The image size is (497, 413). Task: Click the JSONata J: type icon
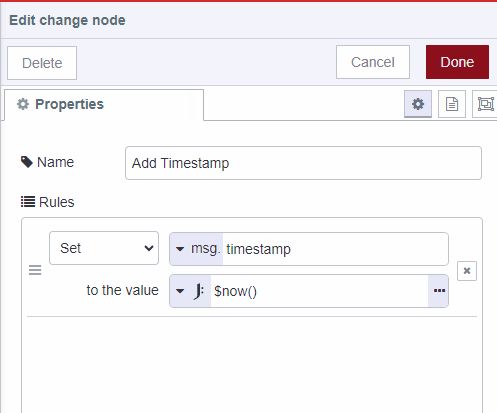[x=199, y=291]
